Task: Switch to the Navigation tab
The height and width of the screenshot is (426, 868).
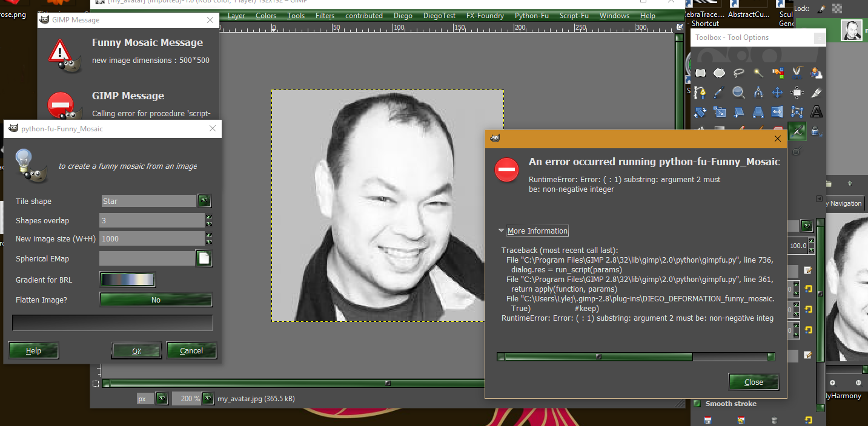Action: point(845,203)
